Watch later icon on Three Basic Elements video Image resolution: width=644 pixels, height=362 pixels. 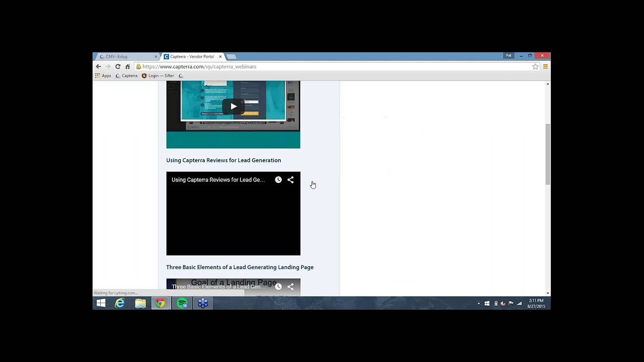278,287
